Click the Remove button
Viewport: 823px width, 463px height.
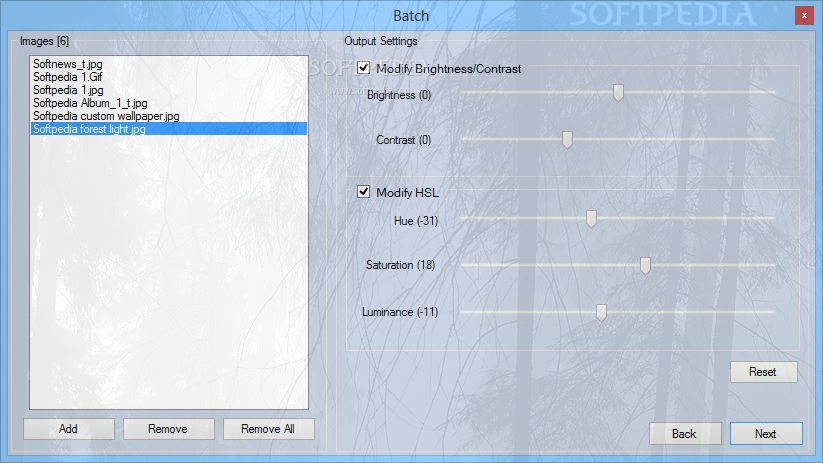click(168, 429)
